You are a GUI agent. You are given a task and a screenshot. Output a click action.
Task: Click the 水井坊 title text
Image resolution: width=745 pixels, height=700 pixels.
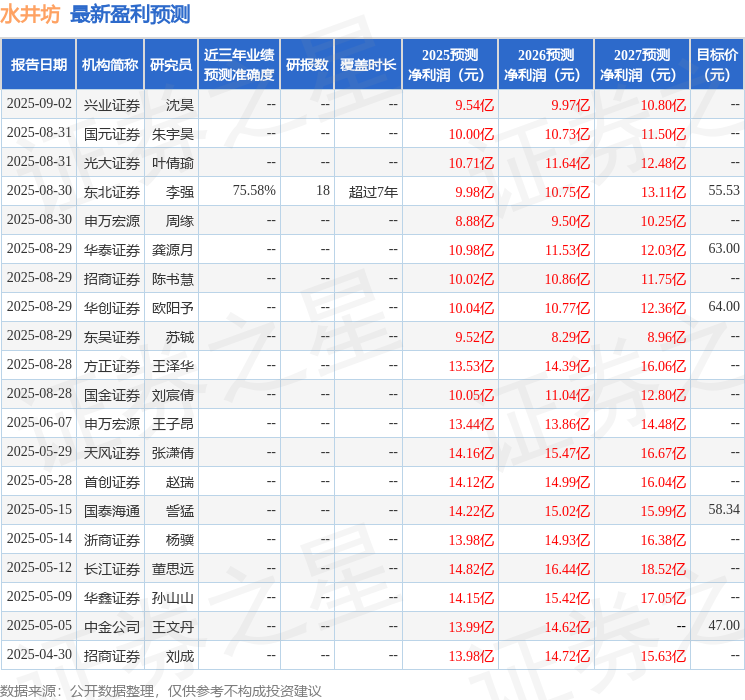tap(30, 14)
